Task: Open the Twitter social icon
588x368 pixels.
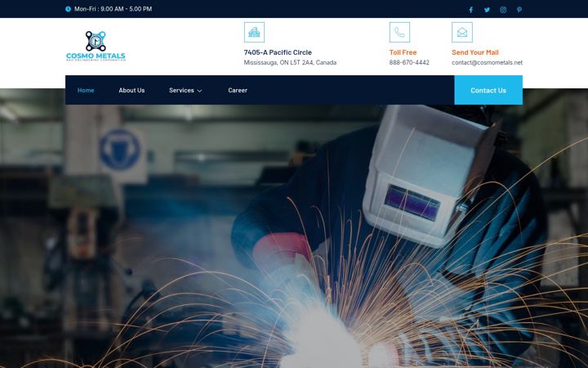Action: click(x=487, y=10)
